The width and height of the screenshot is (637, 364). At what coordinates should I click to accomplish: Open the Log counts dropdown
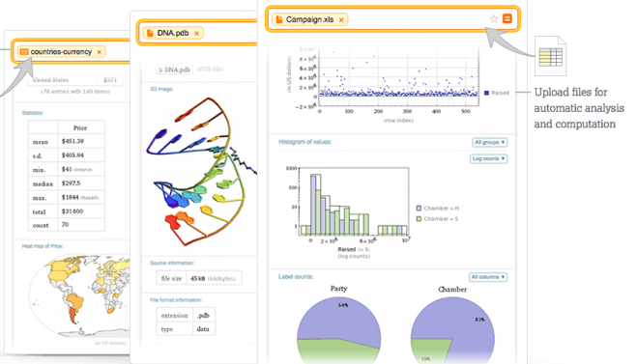(x=488, y=158)
